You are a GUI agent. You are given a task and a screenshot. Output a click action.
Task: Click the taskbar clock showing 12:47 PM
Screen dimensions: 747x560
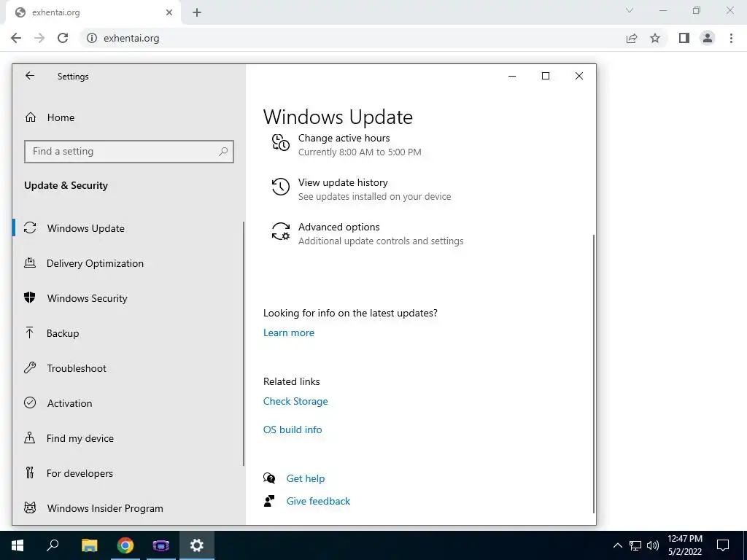click(684, 545)
